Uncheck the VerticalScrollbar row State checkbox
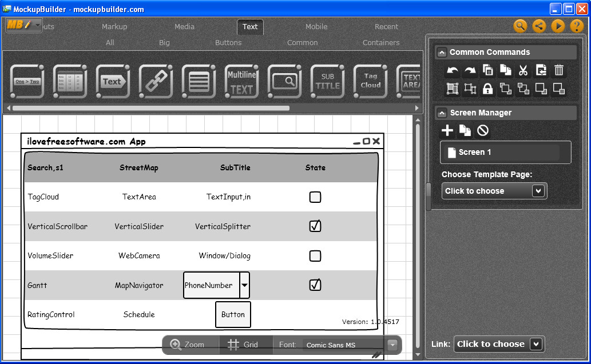This screenshot has width=591, height=364. (315, 226)
